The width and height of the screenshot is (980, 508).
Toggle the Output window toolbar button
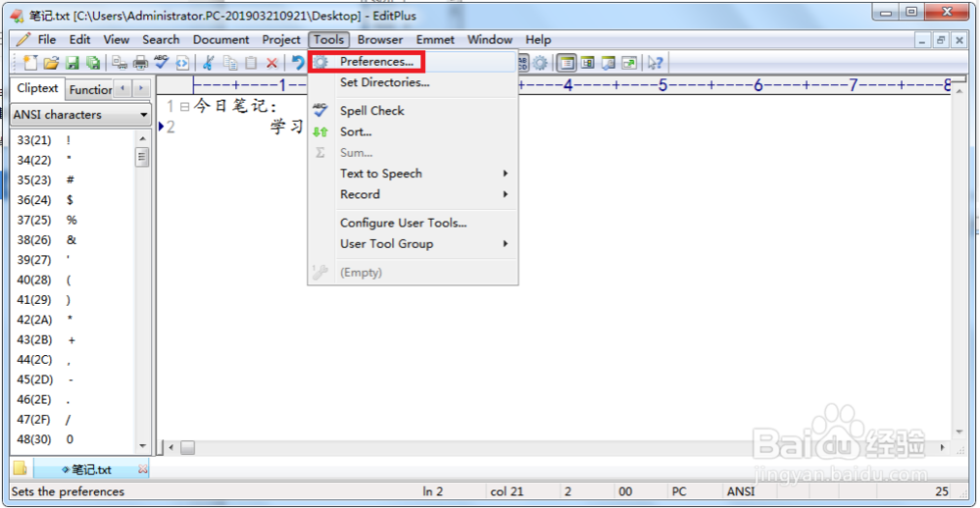point(609,63)
